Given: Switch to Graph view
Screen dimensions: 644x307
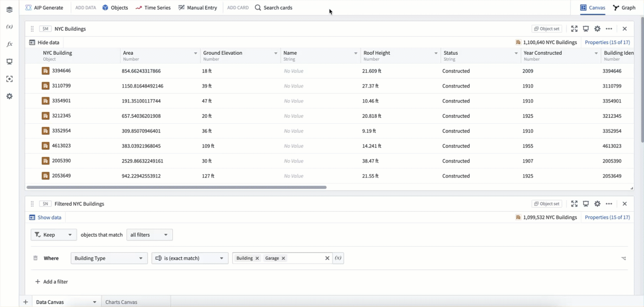Looking at the screenshot, I should click(x=624, y=8).
